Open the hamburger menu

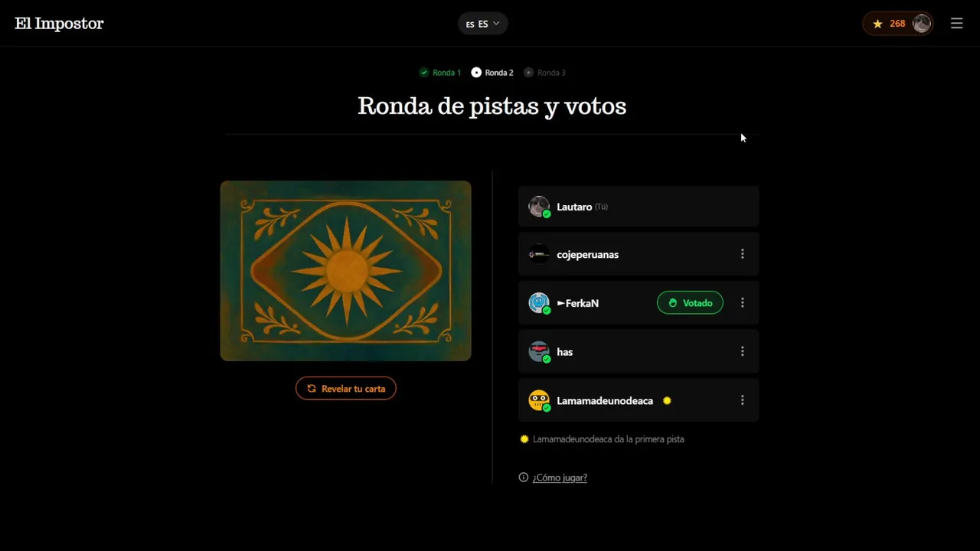coord(956,24)
